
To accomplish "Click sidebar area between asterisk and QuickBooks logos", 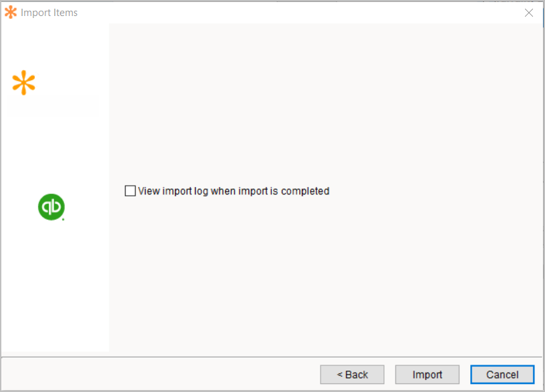I will pyautogui.click(x=55, y=155).
